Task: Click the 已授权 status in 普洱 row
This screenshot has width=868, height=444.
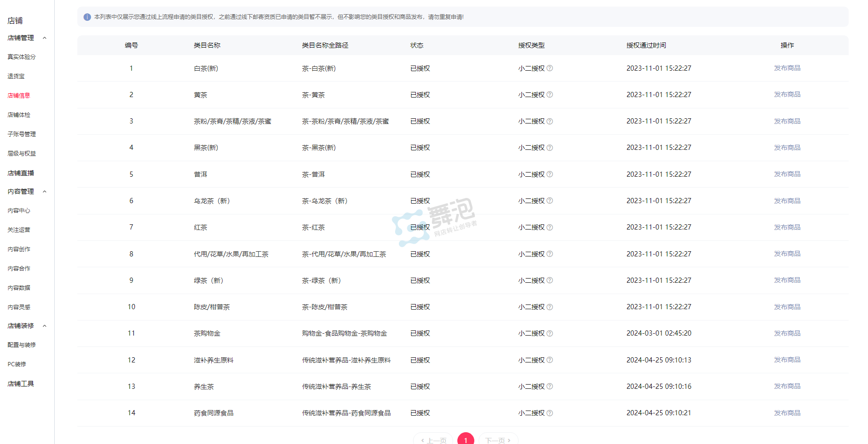Action: [420, 174]
